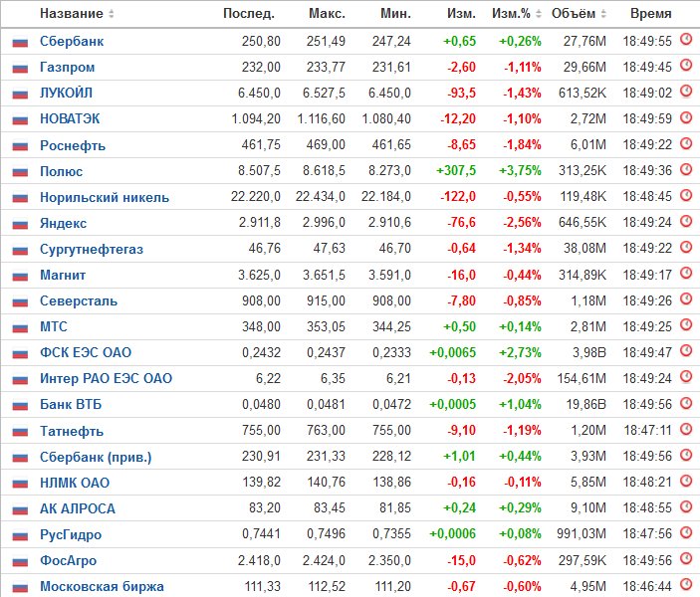Open the Магнит stock link

[x=63, y=275]
